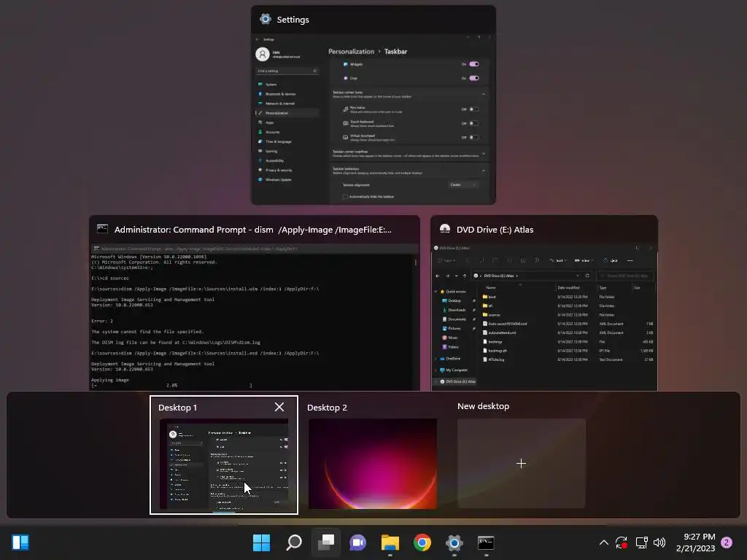Show hidden tray icons with the chevron
The image size is (747, 560).
(x=603, y=542)
